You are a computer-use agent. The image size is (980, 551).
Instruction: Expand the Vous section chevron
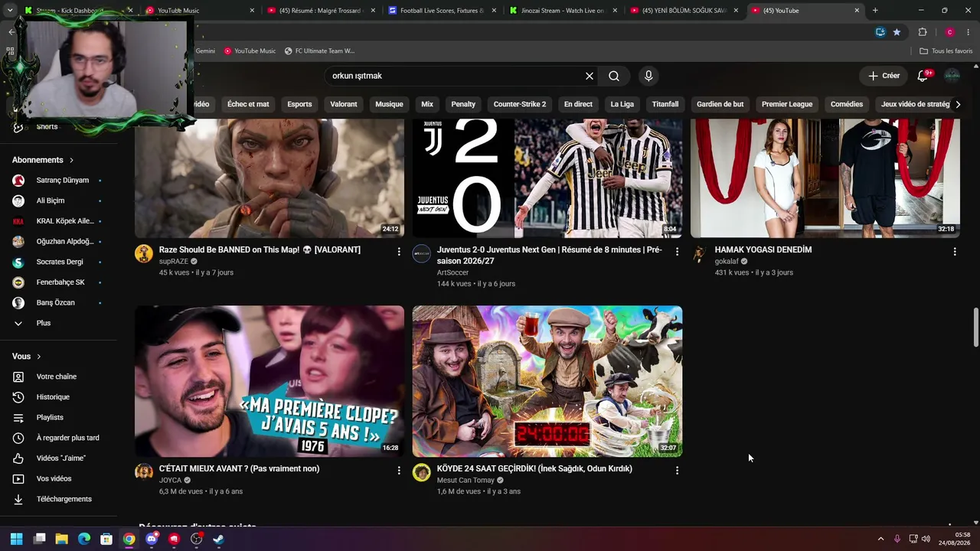[x=39, y=357]
